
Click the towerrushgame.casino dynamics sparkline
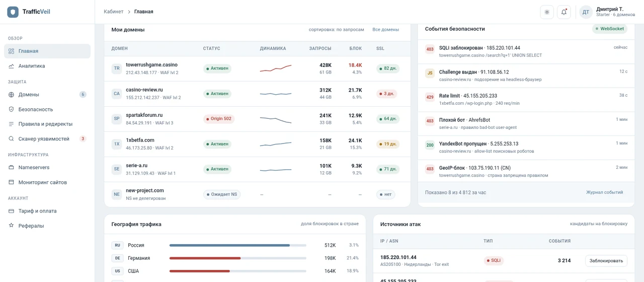[x=276, y=68]
